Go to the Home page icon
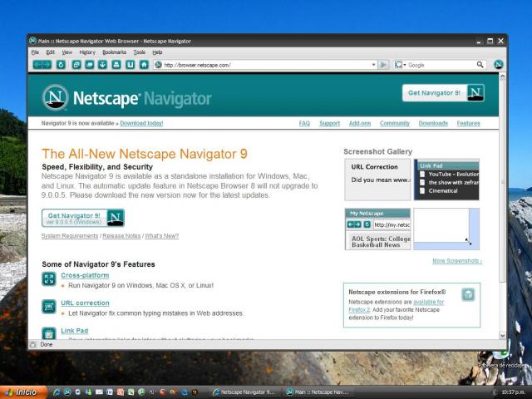 click(144, 64)
